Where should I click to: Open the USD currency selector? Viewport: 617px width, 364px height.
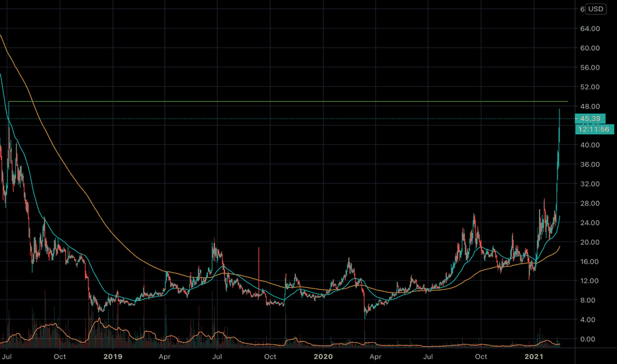click(595, 9)
